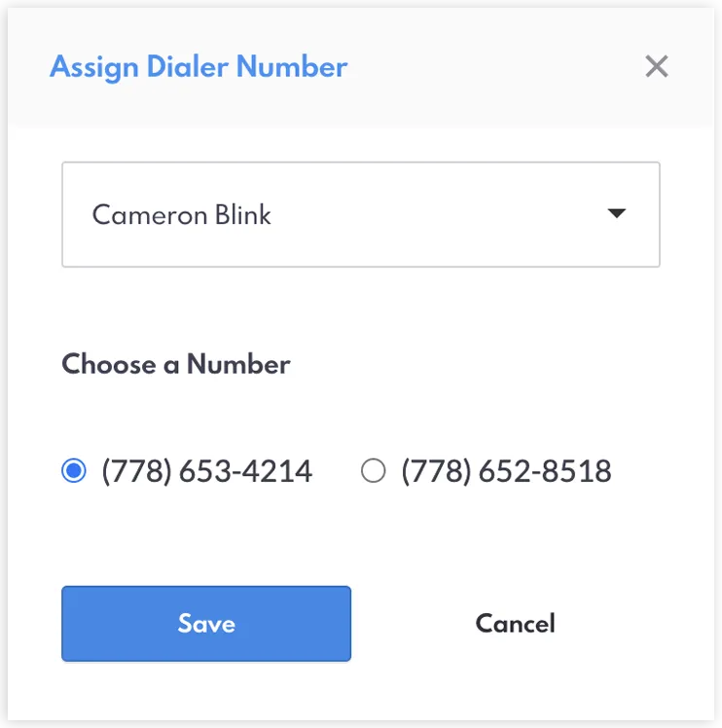
Task: Expand user list via black triangle icon
Action: pyautogui.click(x=617, y=213)
